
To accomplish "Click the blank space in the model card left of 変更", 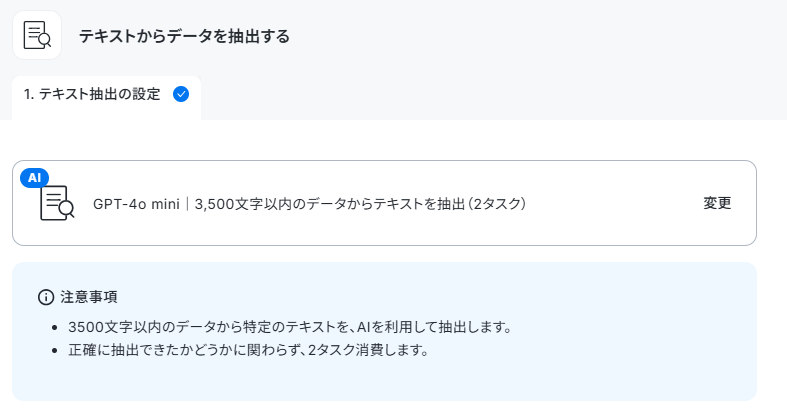I will click(612, 203).
